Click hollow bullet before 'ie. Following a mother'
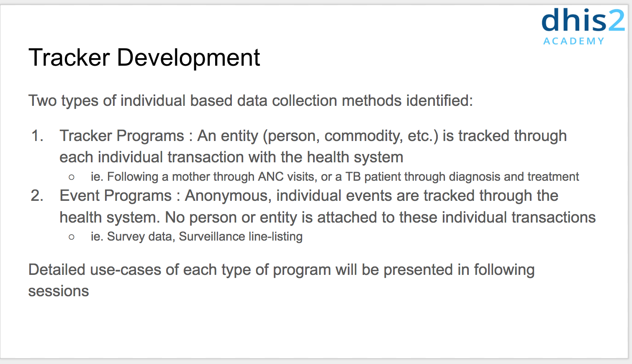The width and height of the screenshot is (632, 364). coord(72,177)
